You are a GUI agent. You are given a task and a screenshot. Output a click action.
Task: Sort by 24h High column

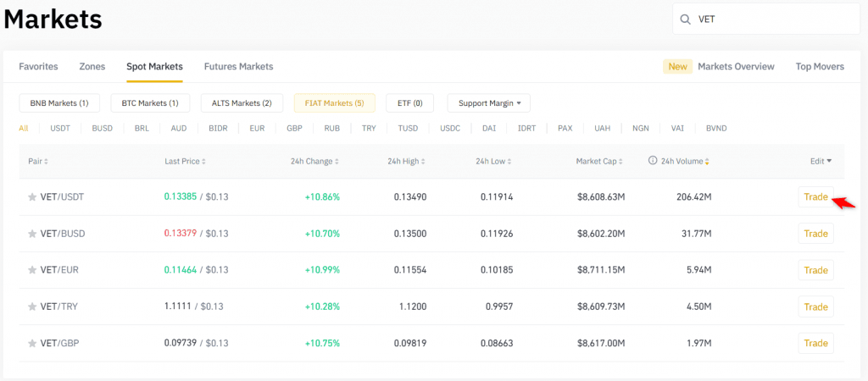pyautogui.click(x=407, y=162)
